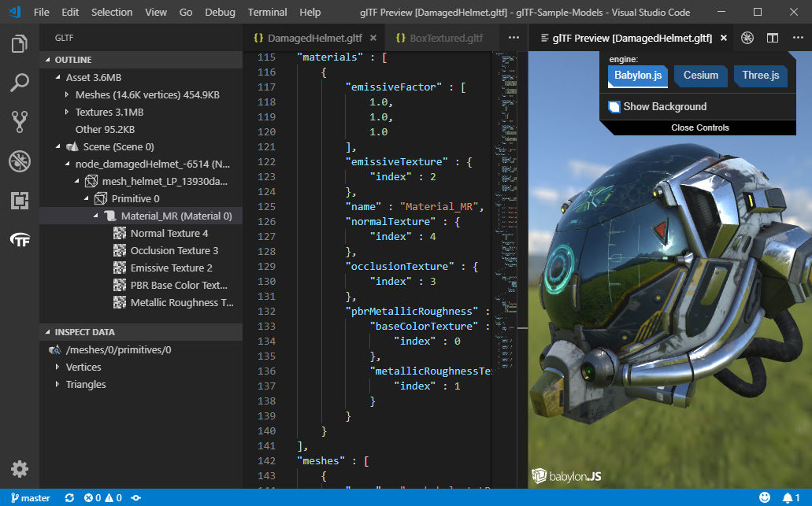Viewport: 812px width, 506px height.
Task: Open More Actions in code editor group
Action: [x=514, y=38]
